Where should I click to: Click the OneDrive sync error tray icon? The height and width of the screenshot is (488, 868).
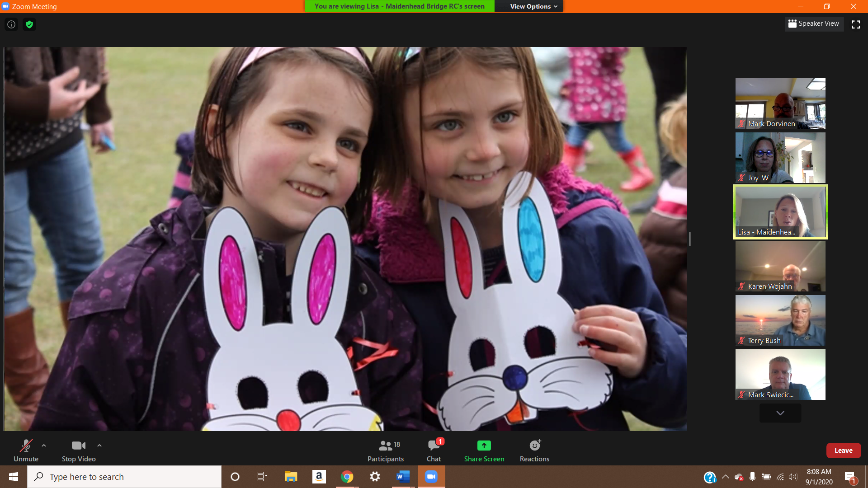[739, 477]
